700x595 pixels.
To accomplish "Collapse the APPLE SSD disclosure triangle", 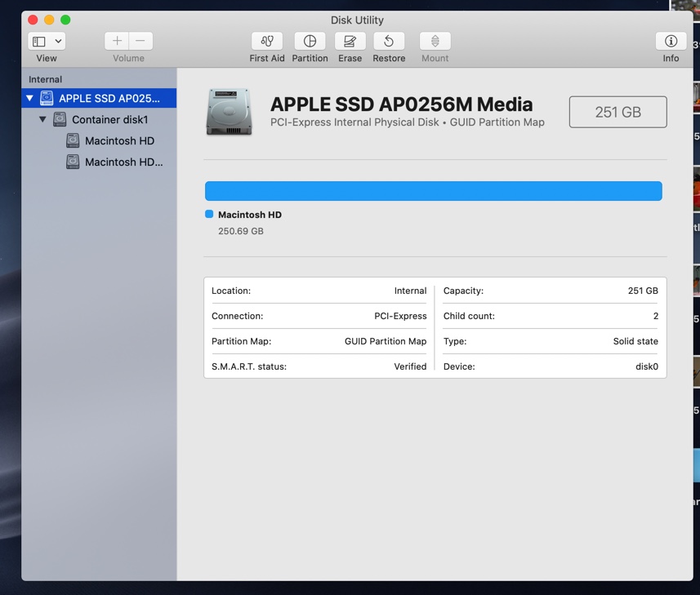I will click(30, 99).
